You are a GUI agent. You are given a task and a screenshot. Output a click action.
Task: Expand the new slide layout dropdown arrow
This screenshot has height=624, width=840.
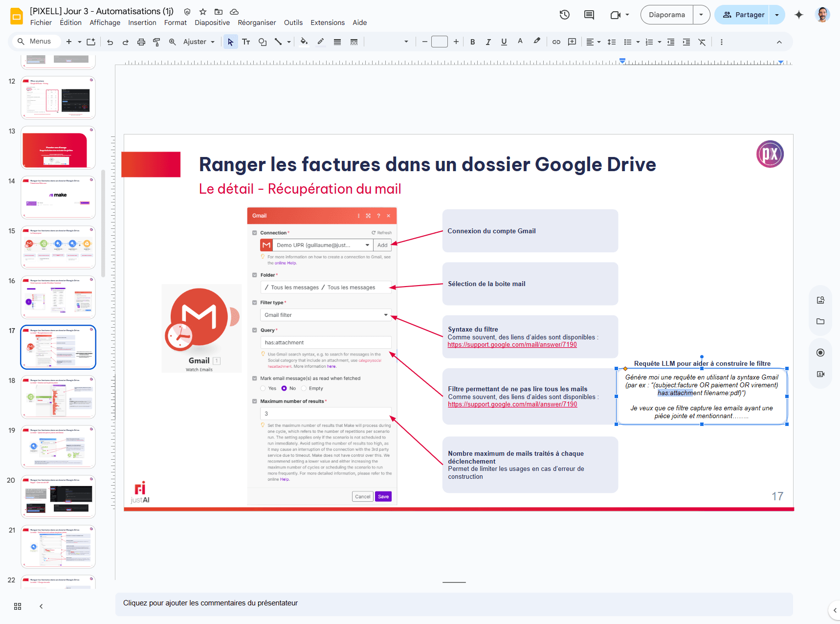tap(80, 42)
